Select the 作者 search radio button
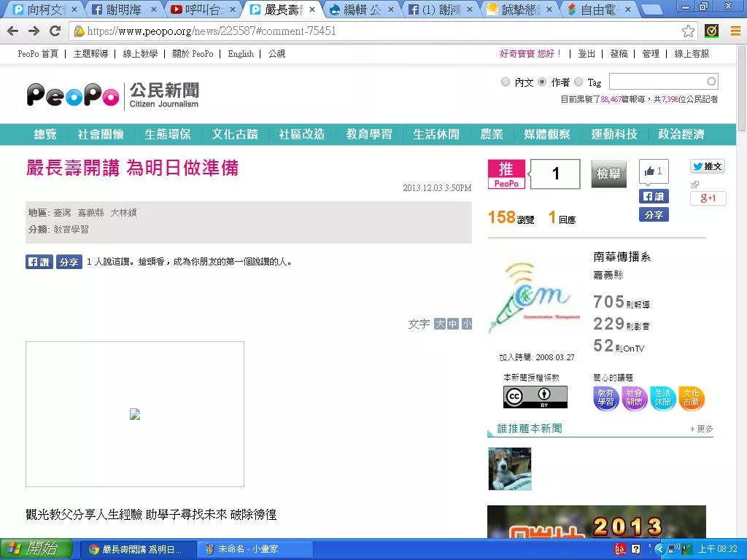Image resolution: width=747 pixels, height=560 pixels. point(542,82)
